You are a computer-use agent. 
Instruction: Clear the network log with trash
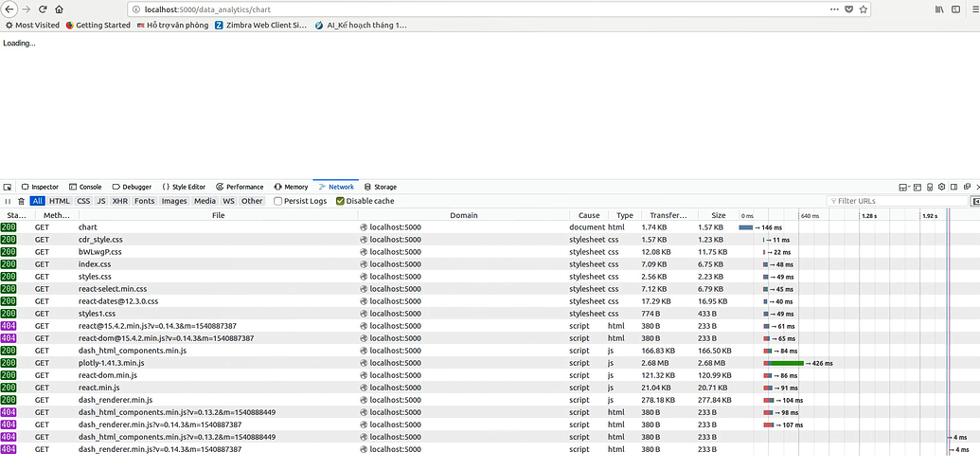21,202
